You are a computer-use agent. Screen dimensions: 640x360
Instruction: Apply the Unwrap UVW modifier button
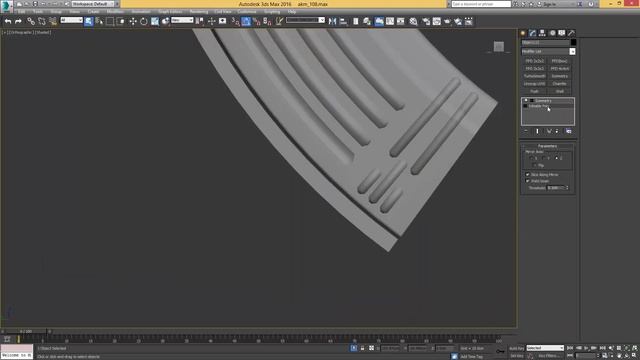(534, 84)
